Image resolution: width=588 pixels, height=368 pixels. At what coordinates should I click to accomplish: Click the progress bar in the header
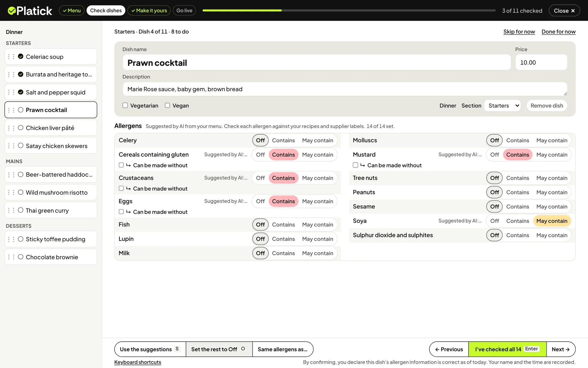(349, 10)
